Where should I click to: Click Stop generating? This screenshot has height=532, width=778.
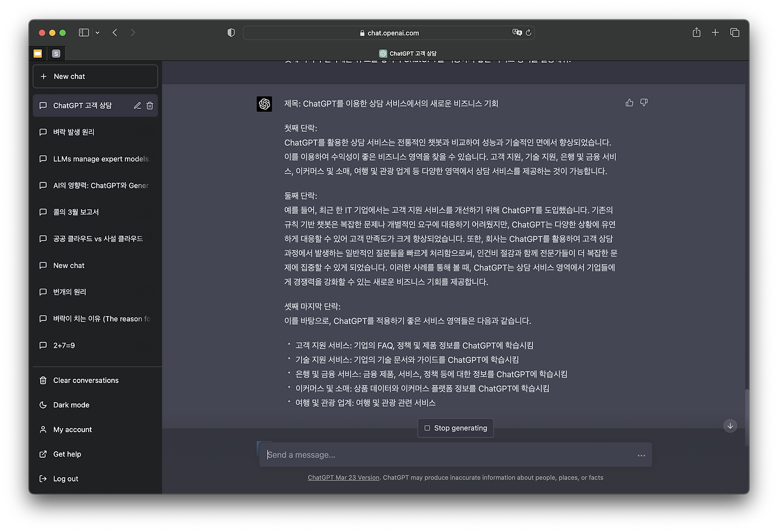pyautogui.click(x=455, y=427)
